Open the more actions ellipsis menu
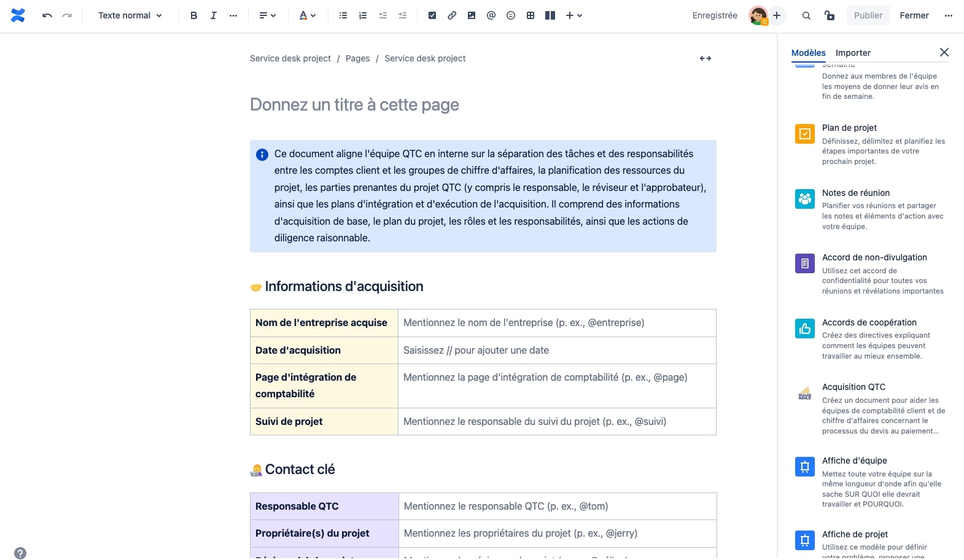The width and height of the screenshot is (964, 560). (949, 15)
